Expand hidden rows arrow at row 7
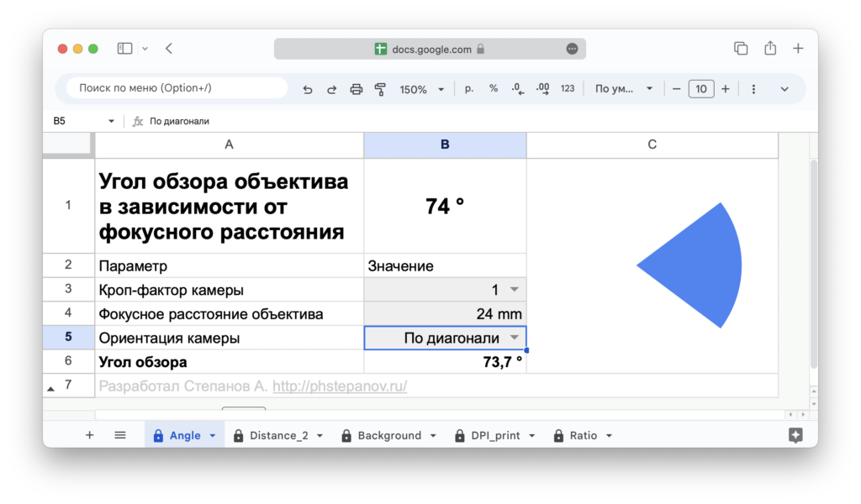This screenshot has width=861, height=504. [50, 389]
